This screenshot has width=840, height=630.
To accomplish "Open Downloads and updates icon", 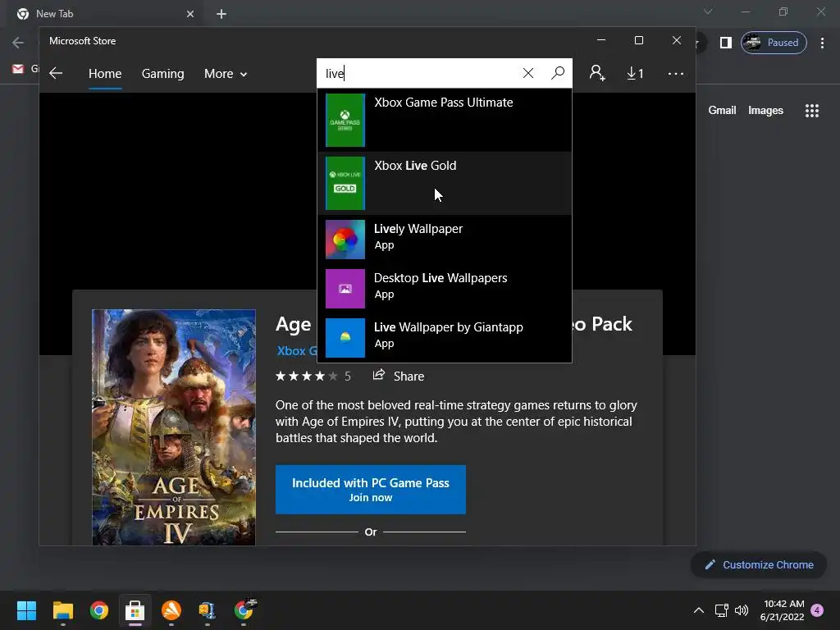I will (x=635, y=73).
